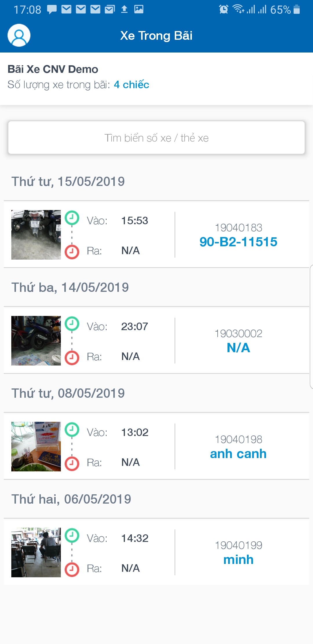Open the user profile avatar icon

[x=19, y=35]
